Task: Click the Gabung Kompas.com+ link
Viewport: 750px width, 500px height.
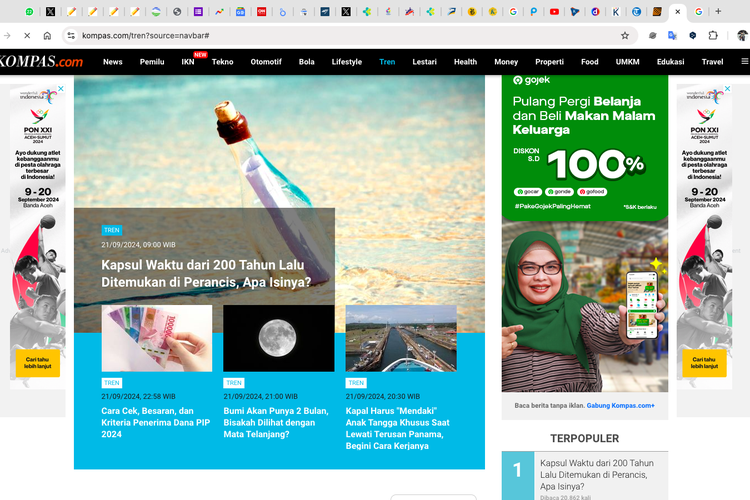Action: point(621,405)
